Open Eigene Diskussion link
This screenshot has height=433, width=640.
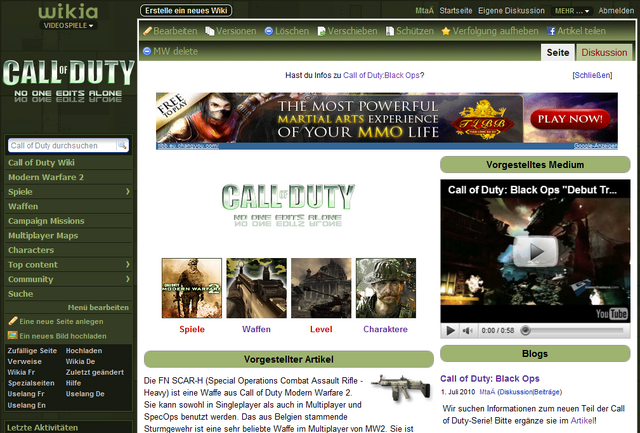511,11
